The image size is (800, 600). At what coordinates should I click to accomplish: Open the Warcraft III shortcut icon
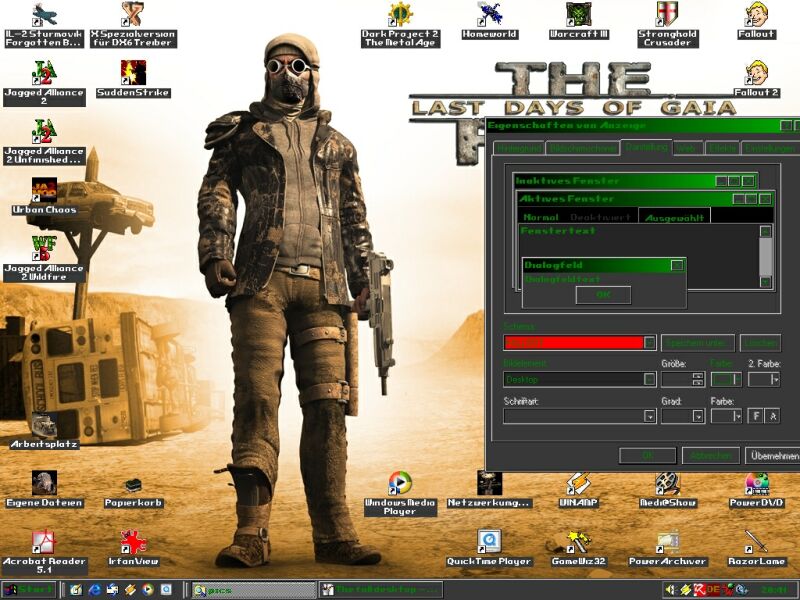579,21
